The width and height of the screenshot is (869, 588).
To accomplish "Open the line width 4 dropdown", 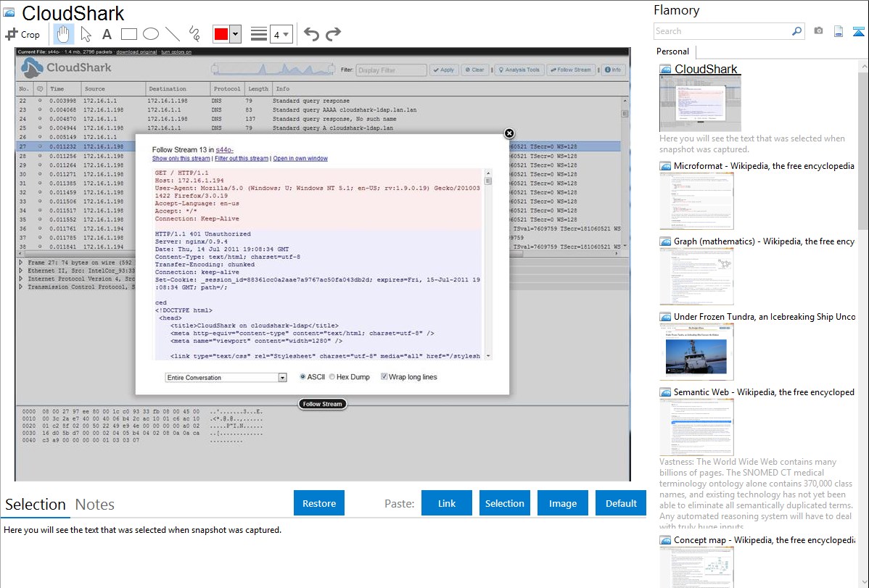I will (281, 34).
